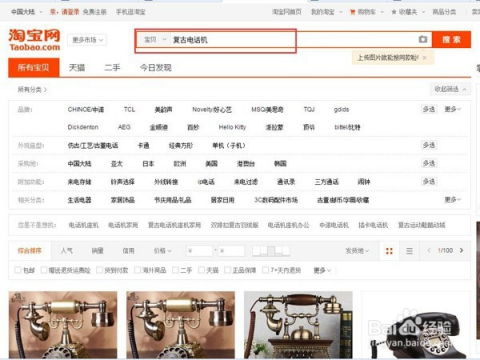The height and width of the screenshot is (360, 480).
Task: Go to previous results page arrow
Action: pos(429,250)
